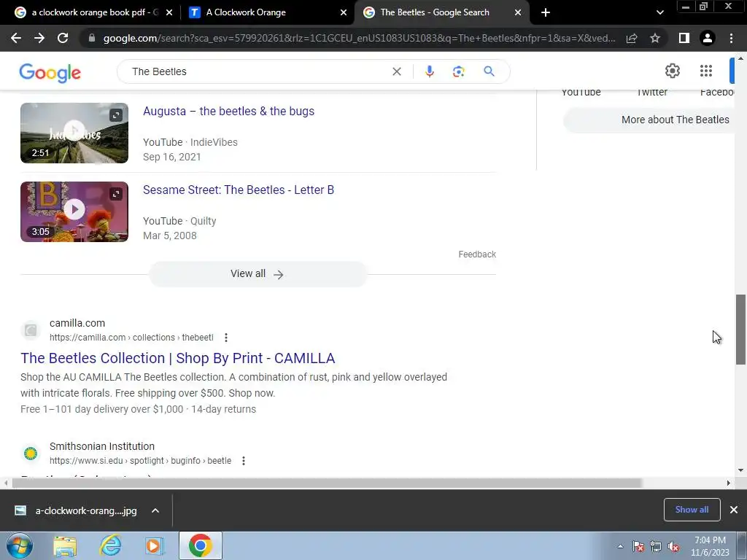Screen dimensions: 747x560
Task: Close the downloads bar
Action: (x=734, y=510)
